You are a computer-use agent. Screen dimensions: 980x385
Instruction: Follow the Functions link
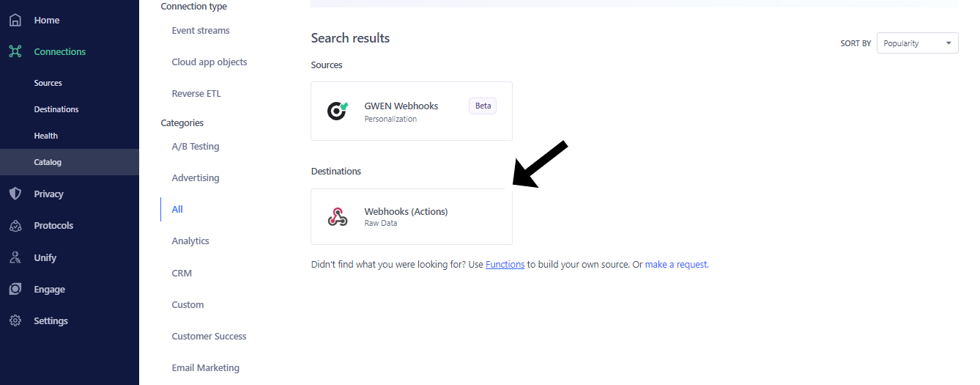click(505, 265)
